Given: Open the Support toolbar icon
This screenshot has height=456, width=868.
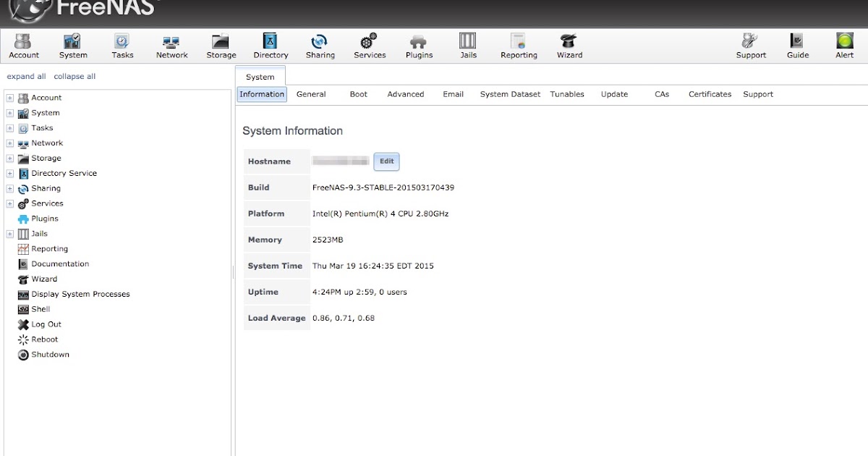Looking at the screenshot, I should click(751, 46).
